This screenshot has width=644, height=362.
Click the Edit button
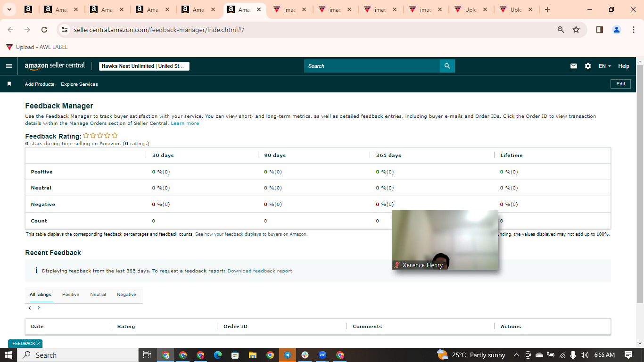[620, 84]
